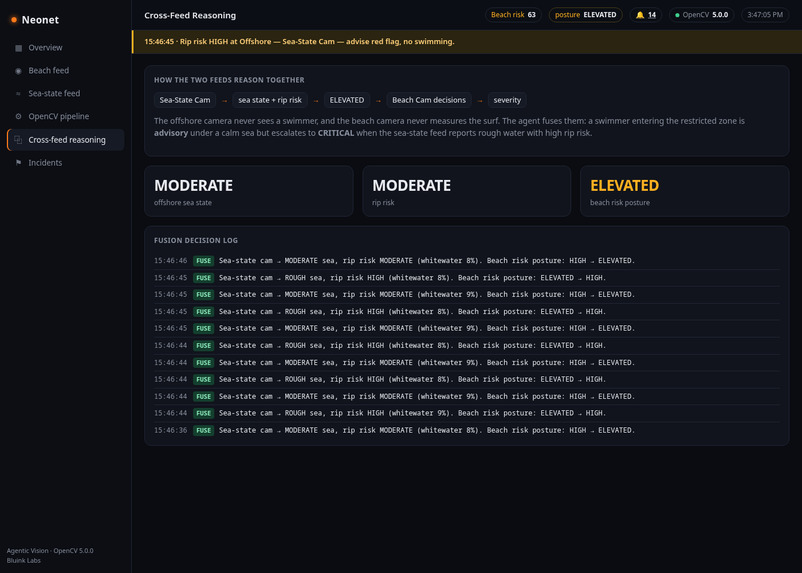
Task: Click the ELEVATED beach risk posture card
Action: pyautogui.click(x=684, y=191)
